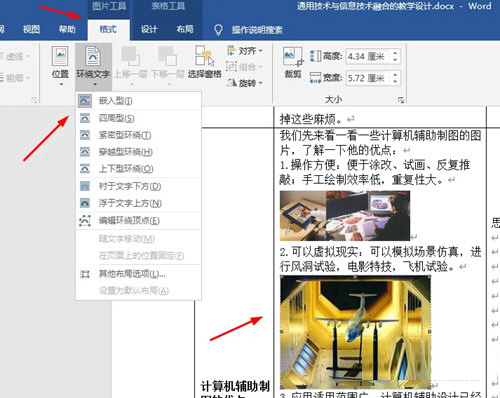This screenshot has width=500, height=398.
Task: Open the 选择窗格 selection pane
Action: pos(204,62)
